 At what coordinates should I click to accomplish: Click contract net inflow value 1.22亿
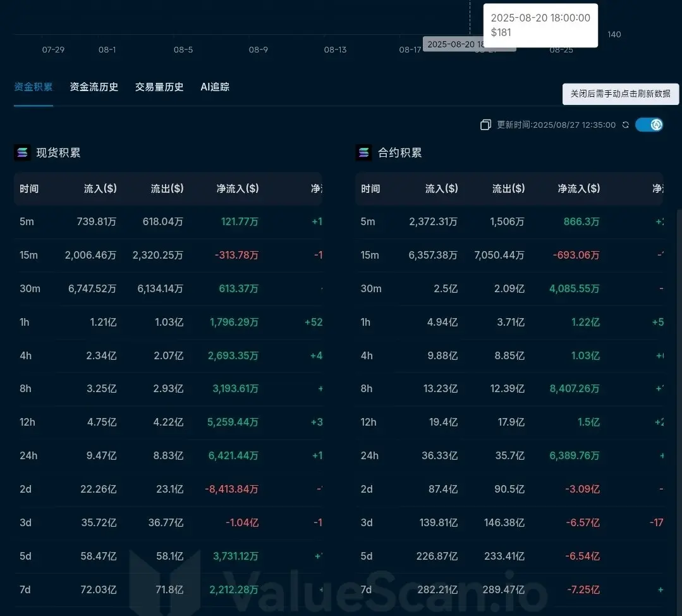[x=585, y=322]
